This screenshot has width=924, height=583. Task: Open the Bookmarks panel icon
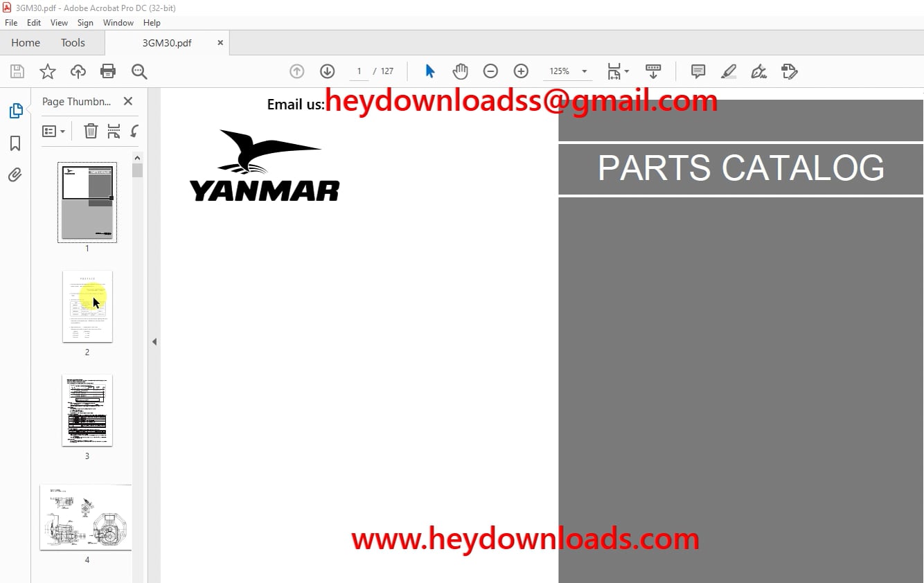[15, 143]
